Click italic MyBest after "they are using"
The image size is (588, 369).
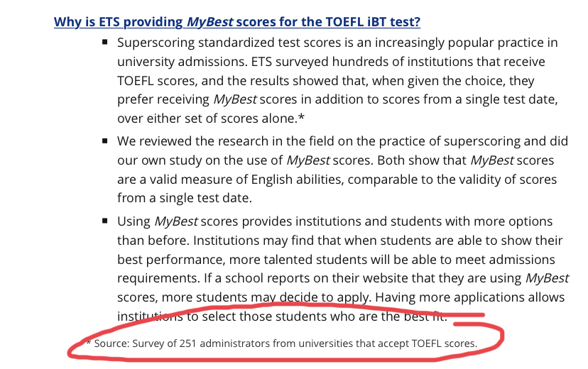click(x=547, y=278)
